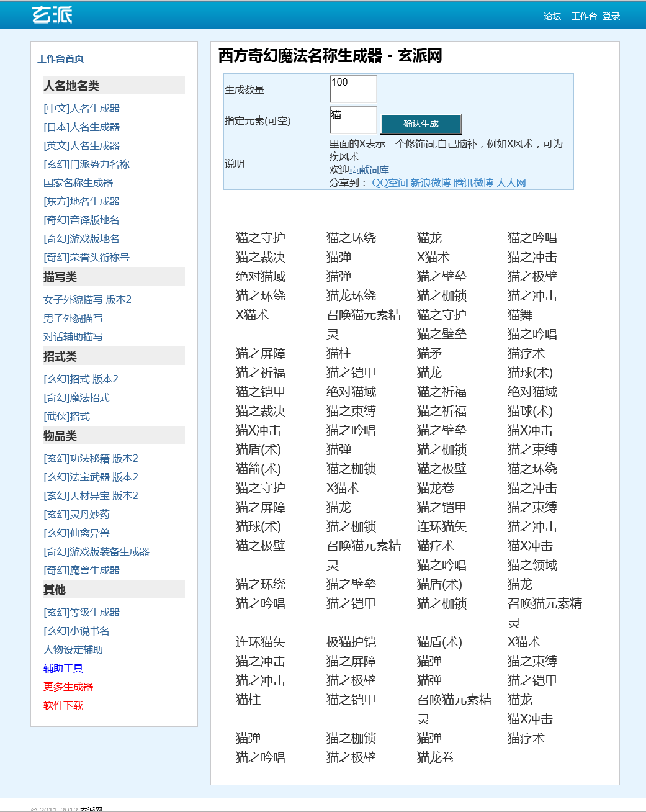
Task: Select the result 猫箭(术)
Action: click(258, 469)
